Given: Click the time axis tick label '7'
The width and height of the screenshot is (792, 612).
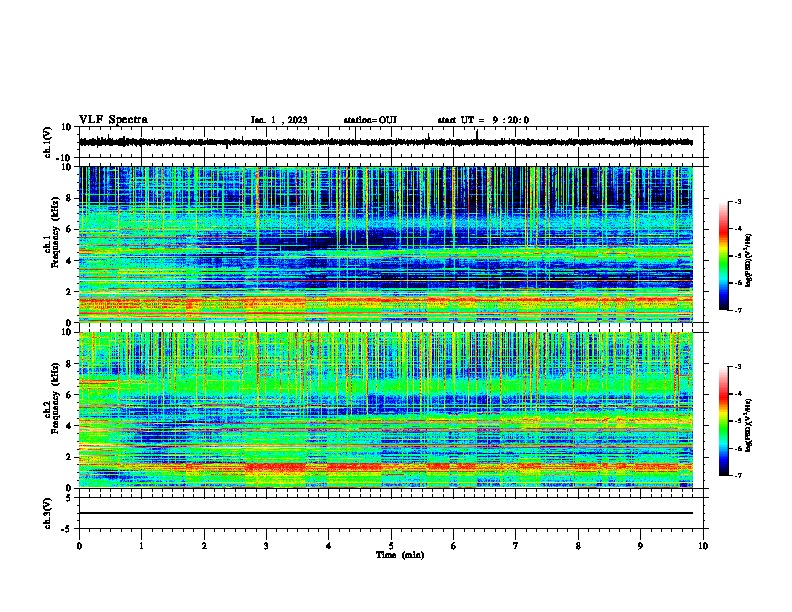Looking at the screenshot, I should point(516,546).
